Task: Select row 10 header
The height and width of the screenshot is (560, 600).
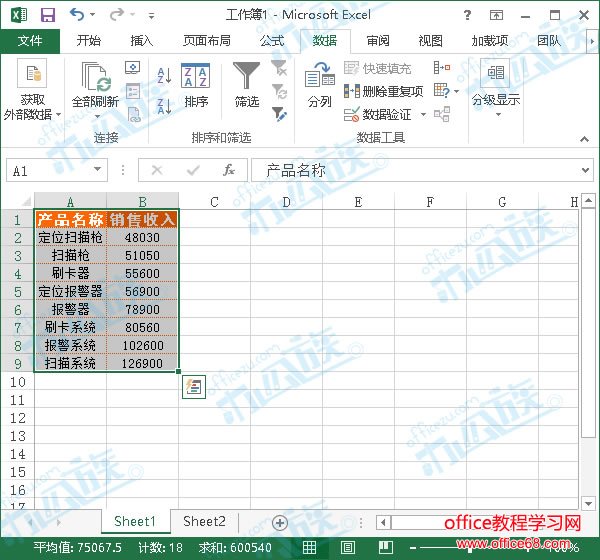Action: pos(18,382)
